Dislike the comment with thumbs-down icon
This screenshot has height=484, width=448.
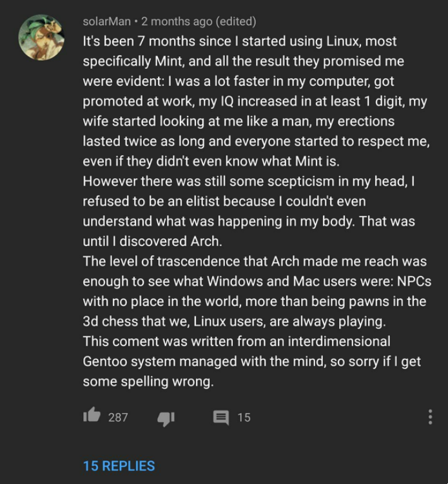click(x=166, y=418)
